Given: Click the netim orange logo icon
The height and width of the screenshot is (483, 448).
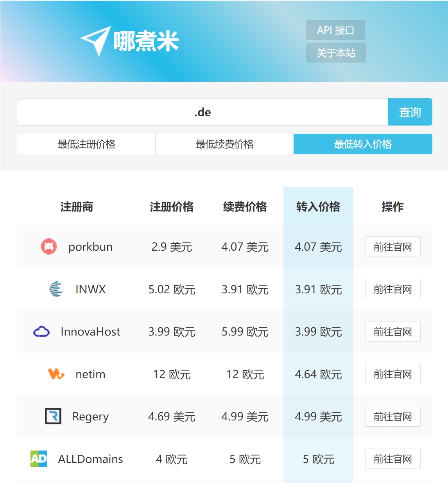Looking at the screenshot, I should point(56,374).
